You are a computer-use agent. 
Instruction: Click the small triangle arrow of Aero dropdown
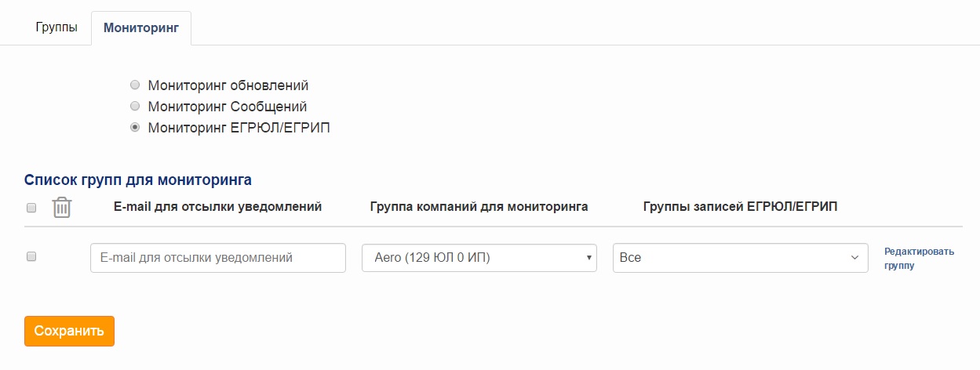click(588, 257)
